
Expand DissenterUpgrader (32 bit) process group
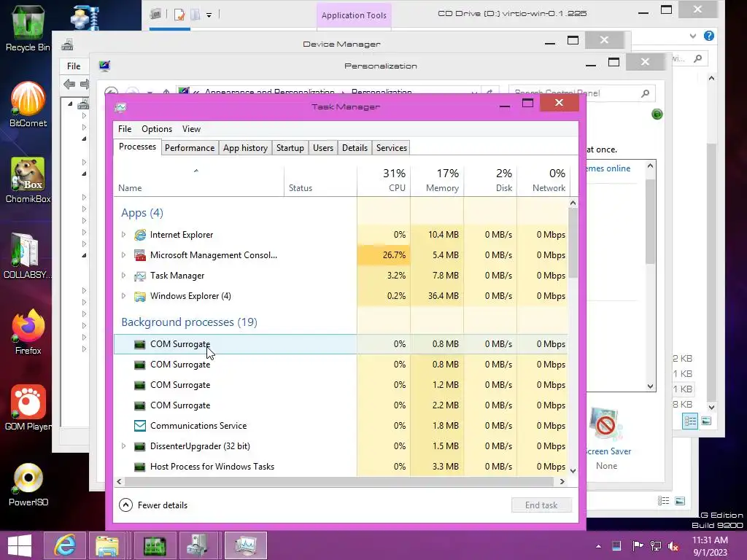(x=123, y=446)
